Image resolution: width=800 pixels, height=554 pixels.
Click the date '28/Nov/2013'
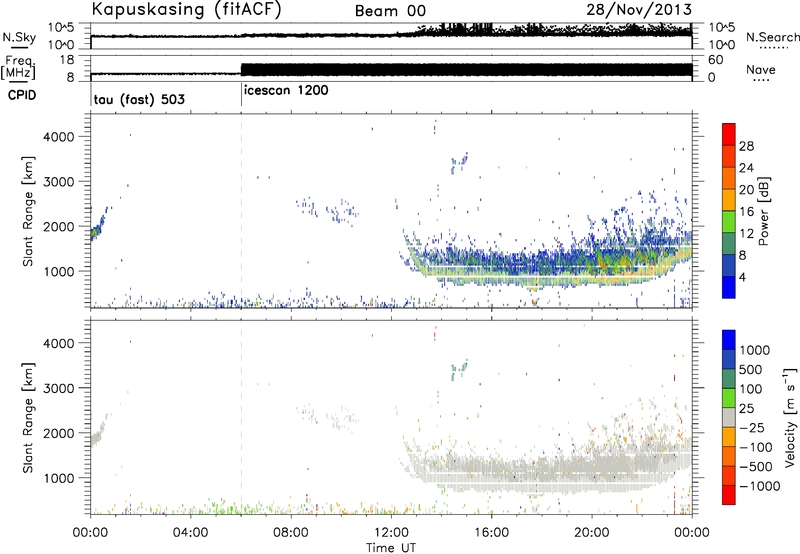tap(639, 9)
